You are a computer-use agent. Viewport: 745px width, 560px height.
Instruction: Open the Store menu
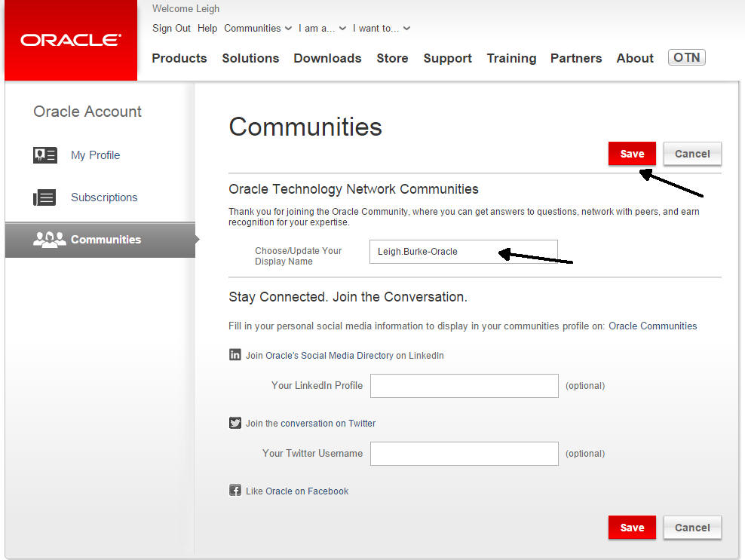click(x=392, y=58)
